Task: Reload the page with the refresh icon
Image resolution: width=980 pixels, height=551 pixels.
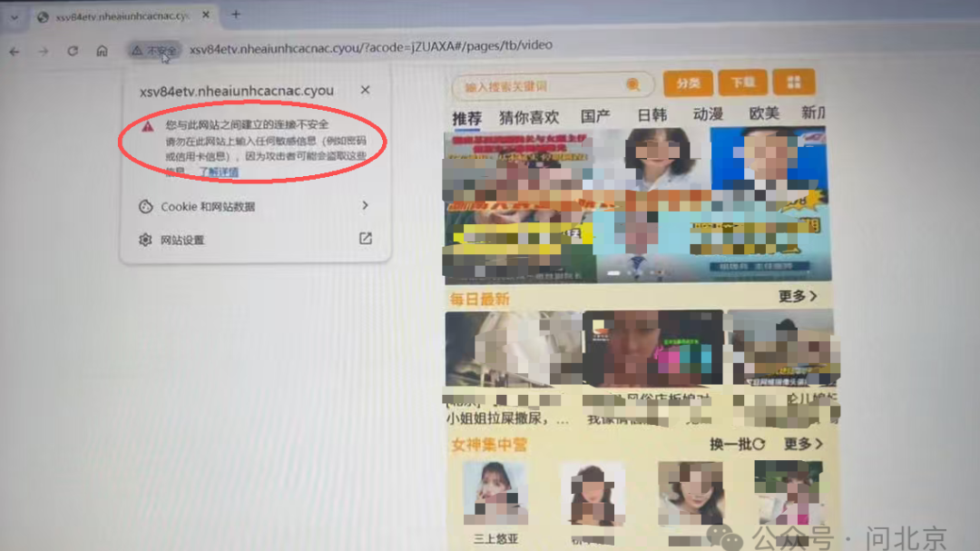Action: coord(73,51)
